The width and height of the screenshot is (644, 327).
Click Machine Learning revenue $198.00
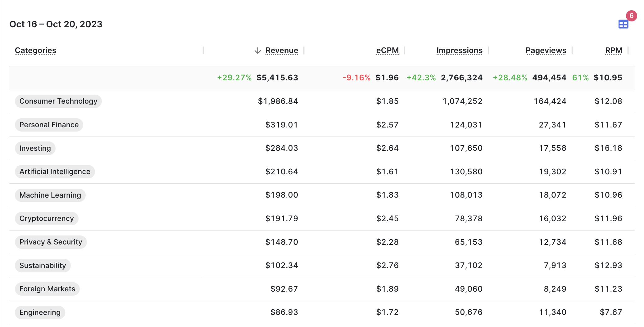[282, 195]
